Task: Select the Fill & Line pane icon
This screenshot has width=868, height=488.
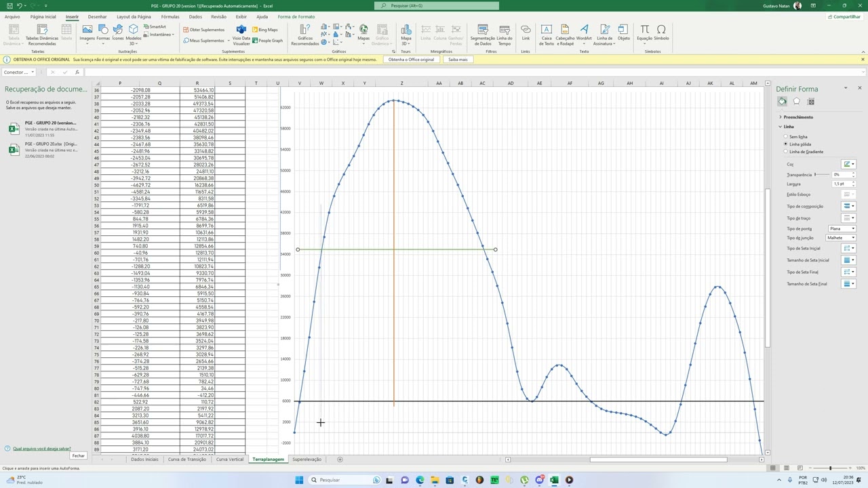Action: click(x=783, y=102)
